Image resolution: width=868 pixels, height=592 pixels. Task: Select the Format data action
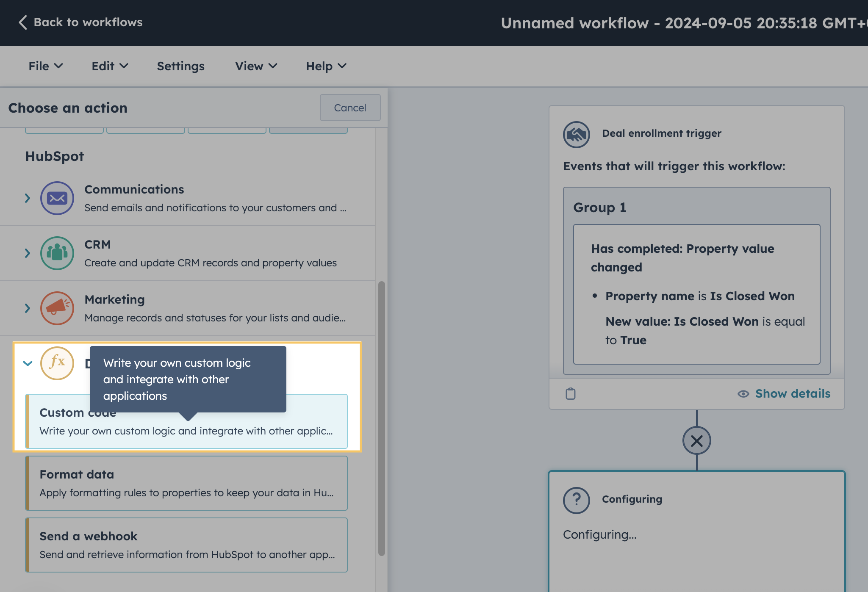pyautogui.click(x=186, y=483)
